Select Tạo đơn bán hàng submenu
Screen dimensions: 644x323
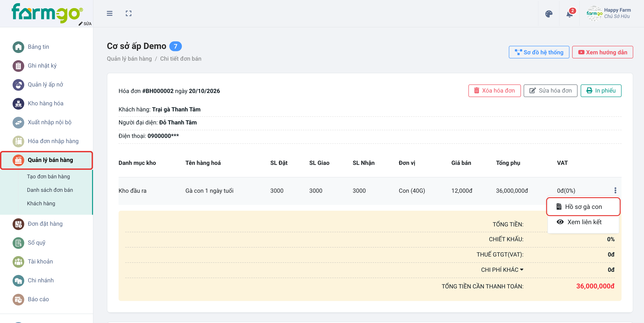pyautogui.click(x=49, y=177)
